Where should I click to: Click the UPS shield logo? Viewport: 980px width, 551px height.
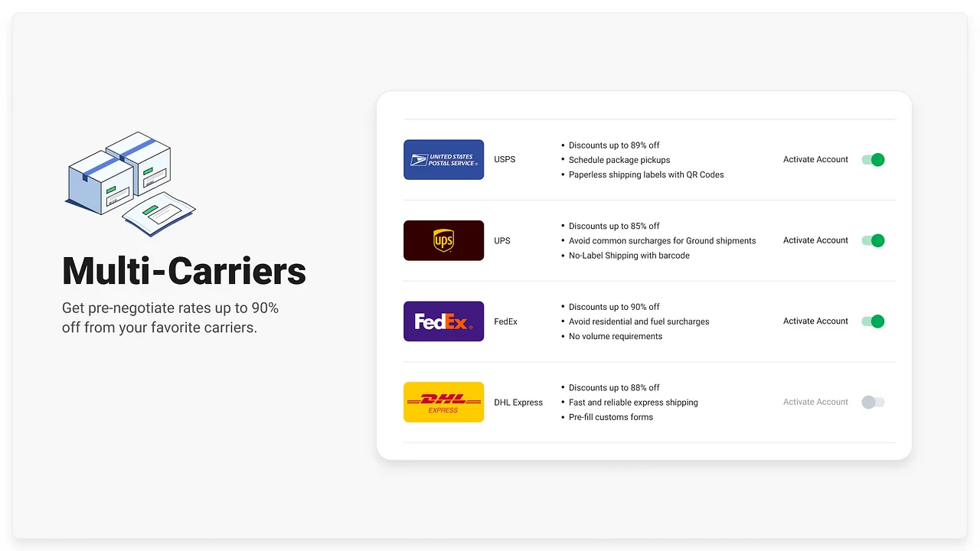point(443,240)
